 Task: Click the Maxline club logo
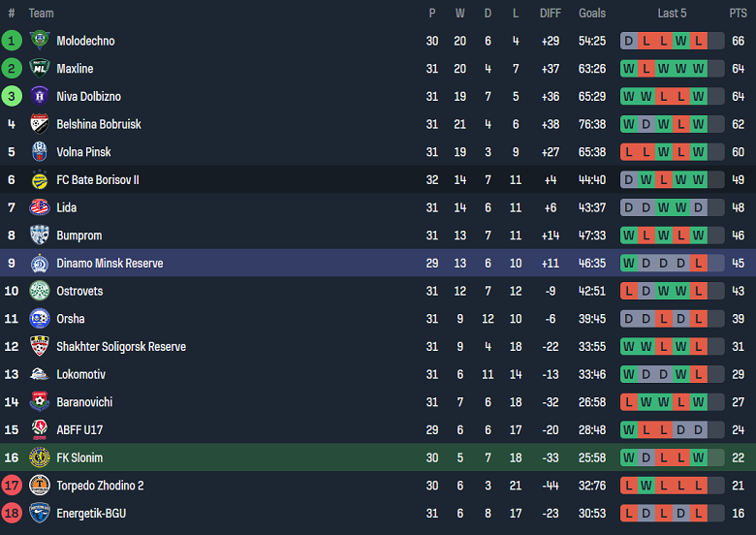click(39, 69)
